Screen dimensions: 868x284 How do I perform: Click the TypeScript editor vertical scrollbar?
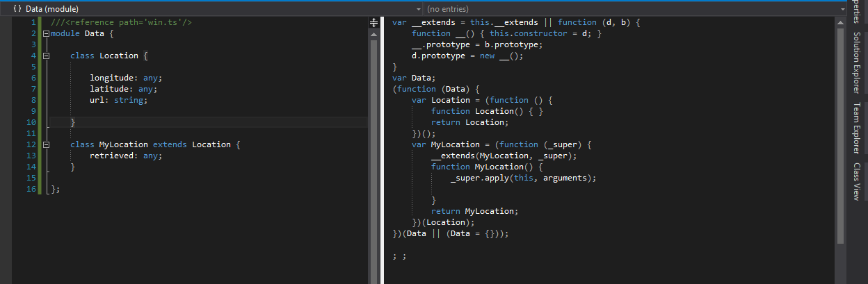(373, 156)
